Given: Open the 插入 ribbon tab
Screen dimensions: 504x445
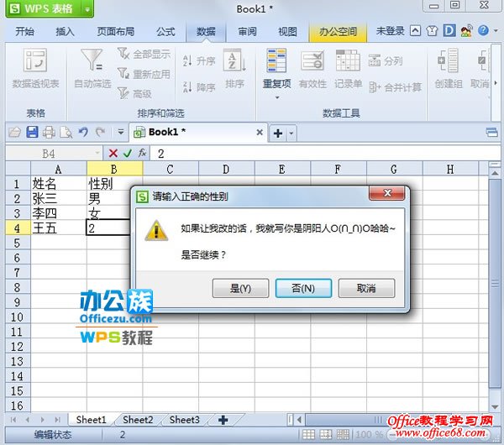Looking at the screenshot, I should 65,32.
